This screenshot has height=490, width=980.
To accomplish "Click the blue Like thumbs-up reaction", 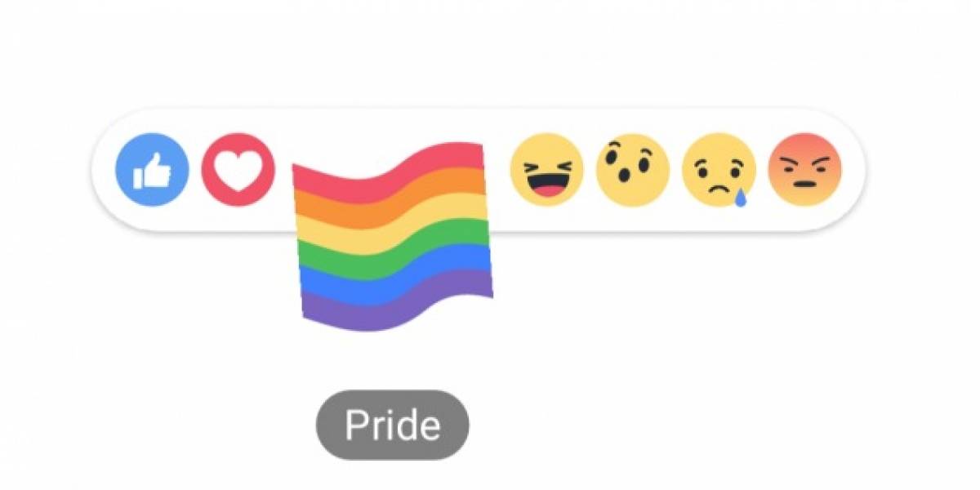I will [153, 171].
